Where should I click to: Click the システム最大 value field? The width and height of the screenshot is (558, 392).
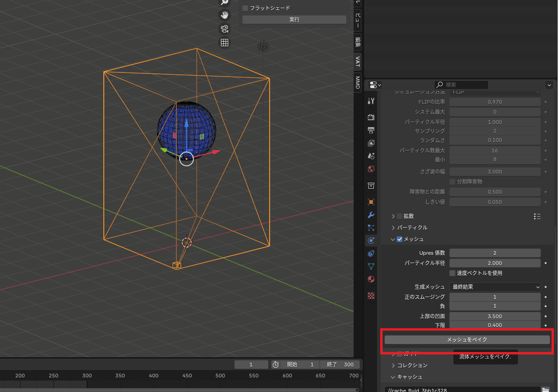pos(495,112)
